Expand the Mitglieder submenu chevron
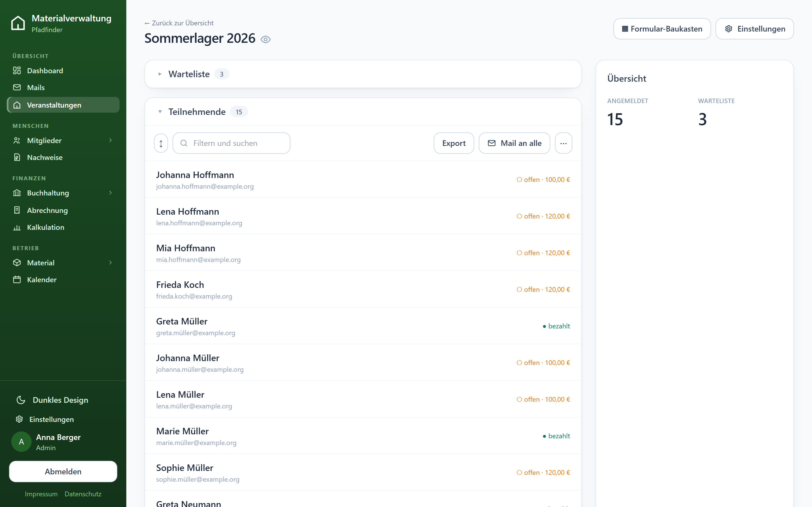Screen dimensions: 812x507 tap(111, 140)
